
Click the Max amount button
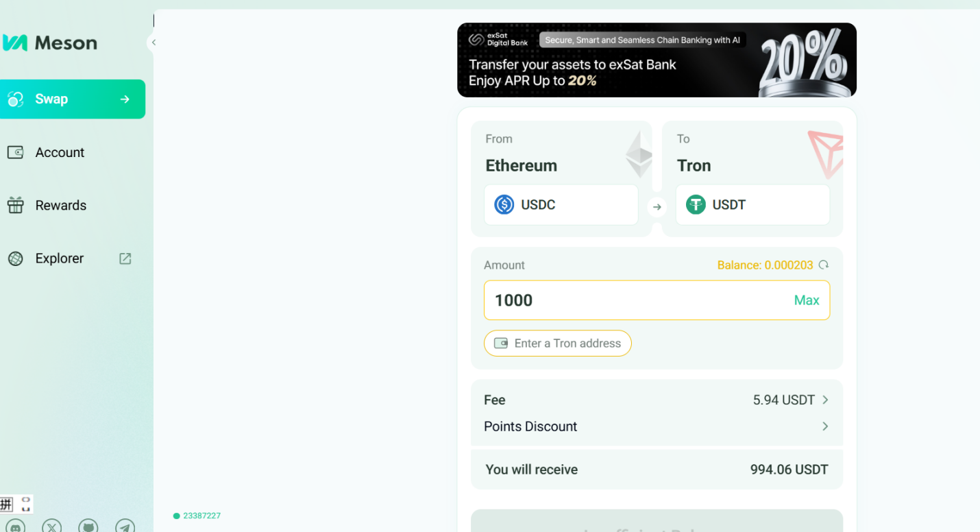806,300
